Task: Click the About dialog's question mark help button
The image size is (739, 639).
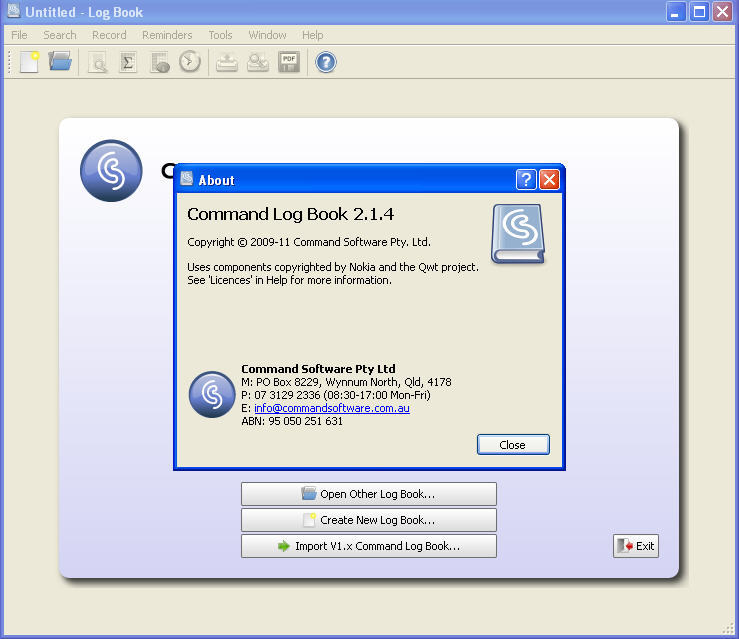Action: pos(526,180)
